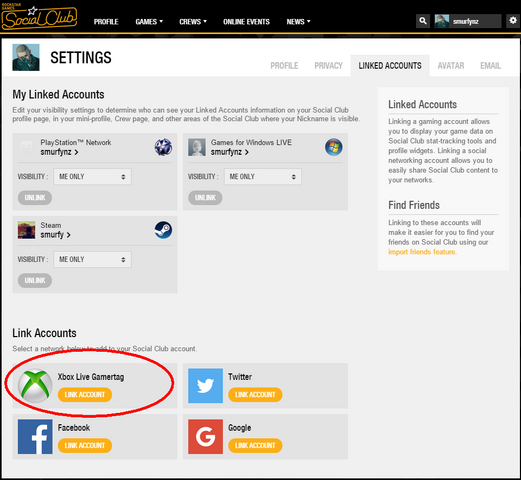
Task: Click the 'Xbox Live Gamertag' label
Action: pyautogui.click(x=91, y=377)
